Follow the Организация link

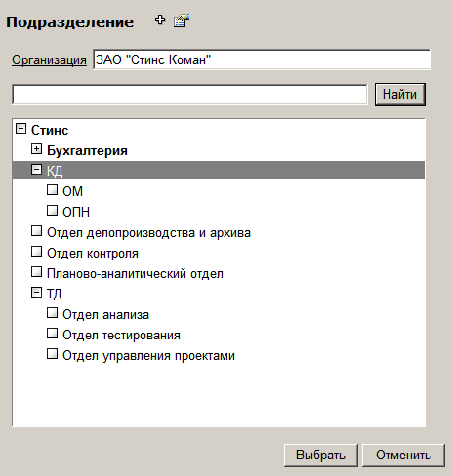pyautogui.click(x=49, y=60)
